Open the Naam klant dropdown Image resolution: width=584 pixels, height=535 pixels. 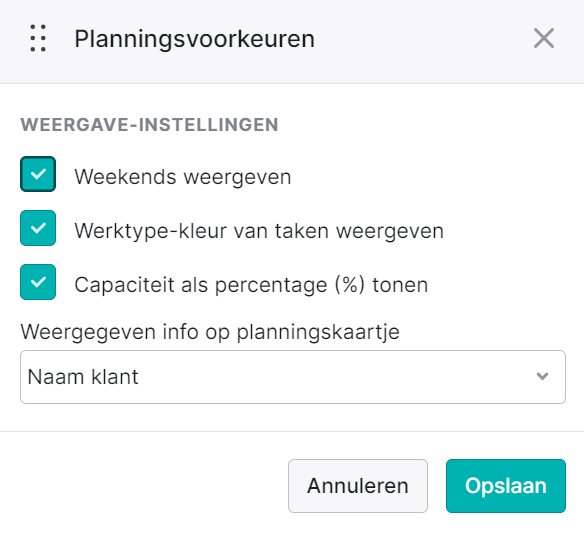click(x=293, y=377)
